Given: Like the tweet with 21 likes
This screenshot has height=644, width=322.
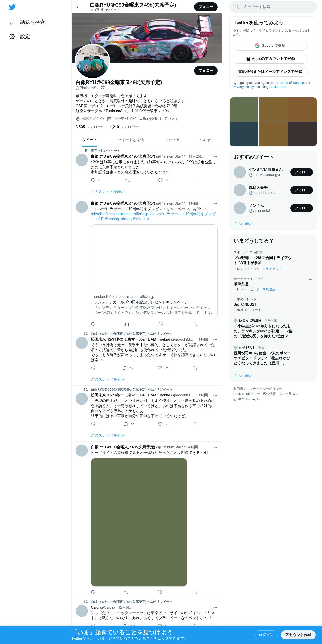Looking at the screenshot, I should tap(160, 368).
